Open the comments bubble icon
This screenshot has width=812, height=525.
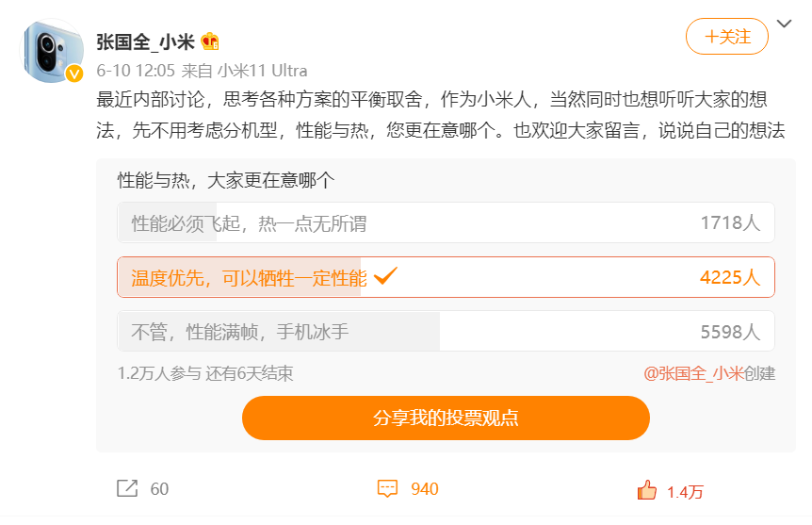(387, 488)
